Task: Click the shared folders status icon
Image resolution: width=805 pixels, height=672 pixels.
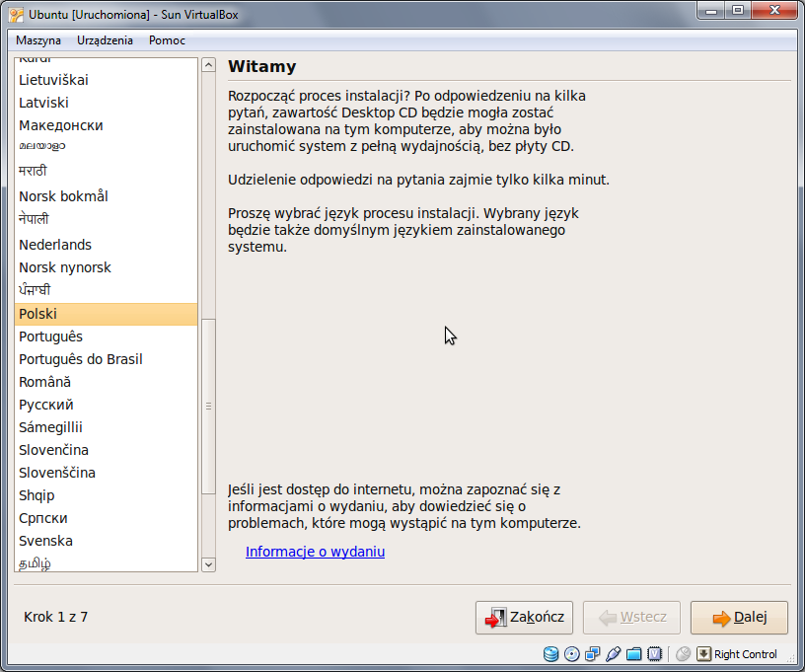Action: pos(634,654)
